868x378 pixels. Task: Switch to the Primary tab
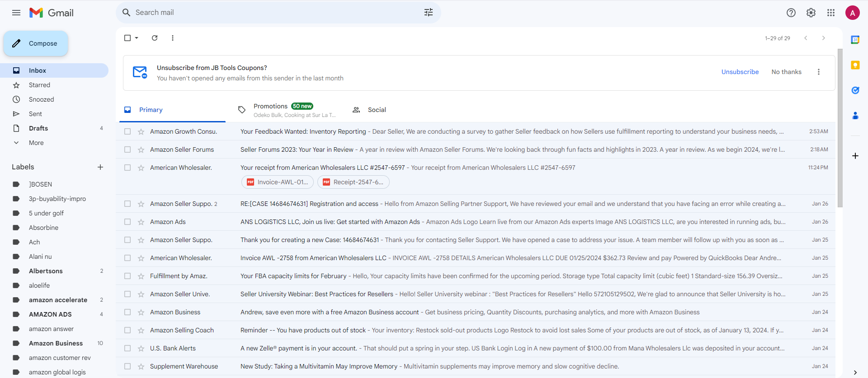[x=172, y=110]
